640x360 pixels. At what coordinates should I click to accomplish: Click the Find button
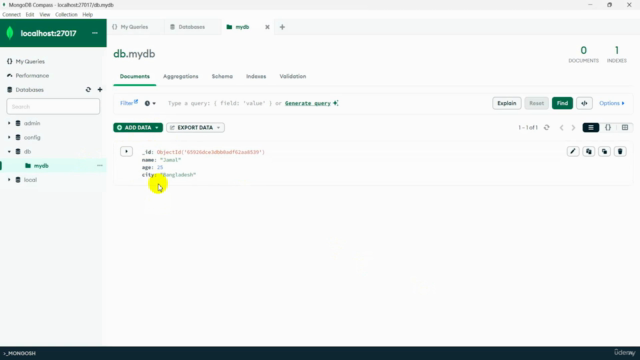coord(562,103)
